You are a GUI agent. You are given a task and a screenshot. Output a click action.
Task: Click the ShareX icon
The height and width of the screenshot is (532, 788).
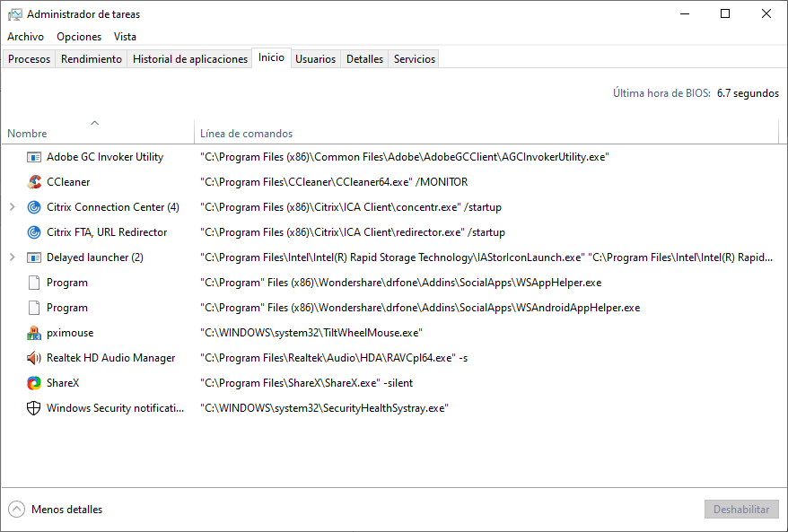(x=34, y=383)
